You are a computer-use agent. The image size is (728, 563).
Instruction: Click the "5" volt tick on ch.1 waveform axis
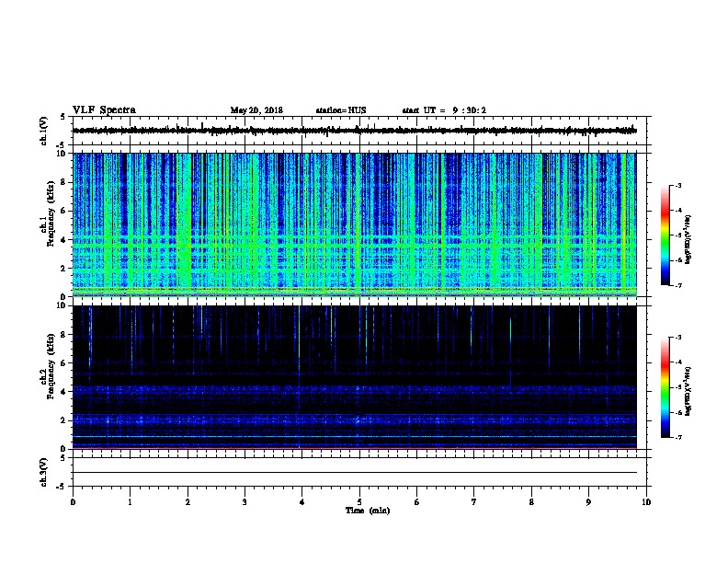63,117
